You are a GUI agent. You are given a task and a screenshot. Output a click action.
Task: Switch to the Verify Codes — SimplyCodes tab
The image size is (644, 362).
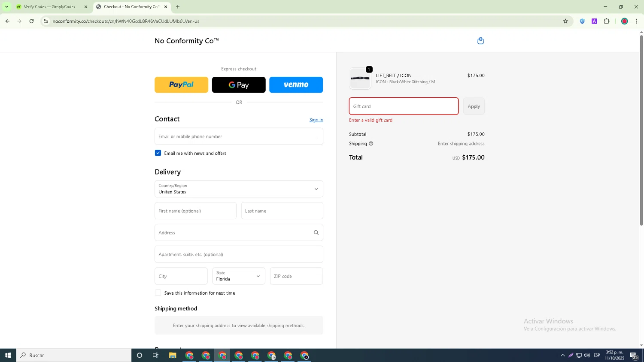click(51, 7)
